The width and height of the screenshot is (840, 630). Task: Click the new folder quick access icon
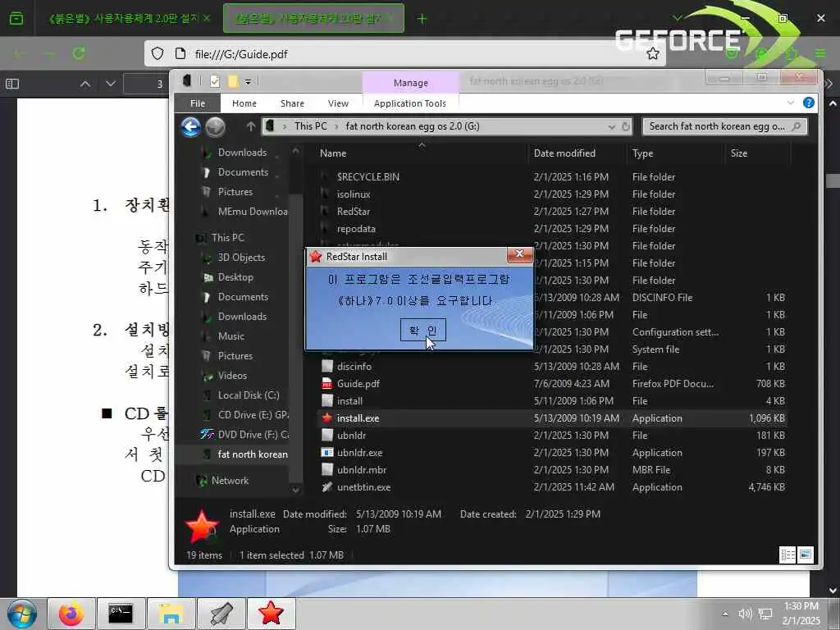(x=232, y=81)
